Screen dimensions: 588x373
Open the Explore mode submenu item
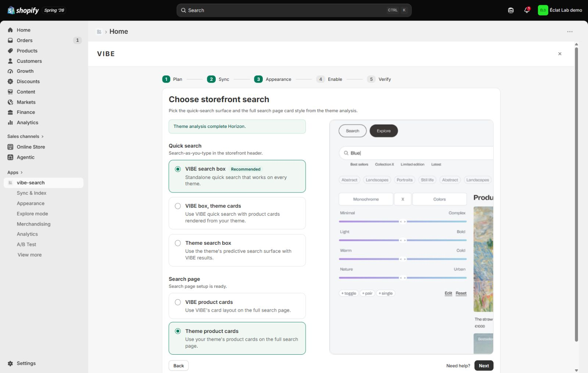pyautogui.click(x=32, y=214)
